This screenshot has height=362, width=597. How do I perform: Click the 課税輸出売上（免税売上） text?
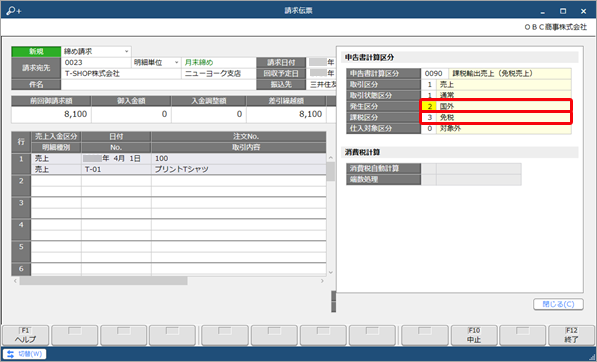(x=492, y=73)
